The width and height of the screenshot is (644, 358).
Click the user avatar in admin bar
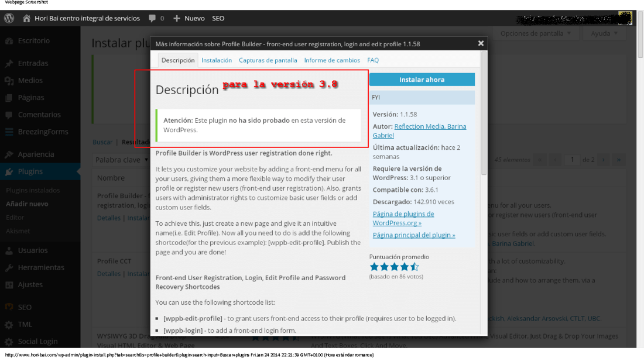[x=625, y=18]
